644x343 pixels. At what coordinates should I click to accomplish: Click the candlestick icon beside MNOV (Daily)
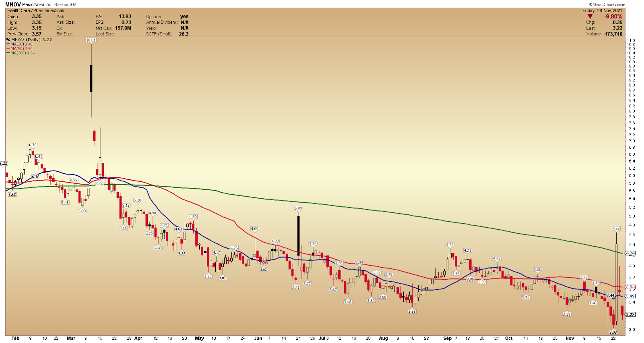[8, 39]
